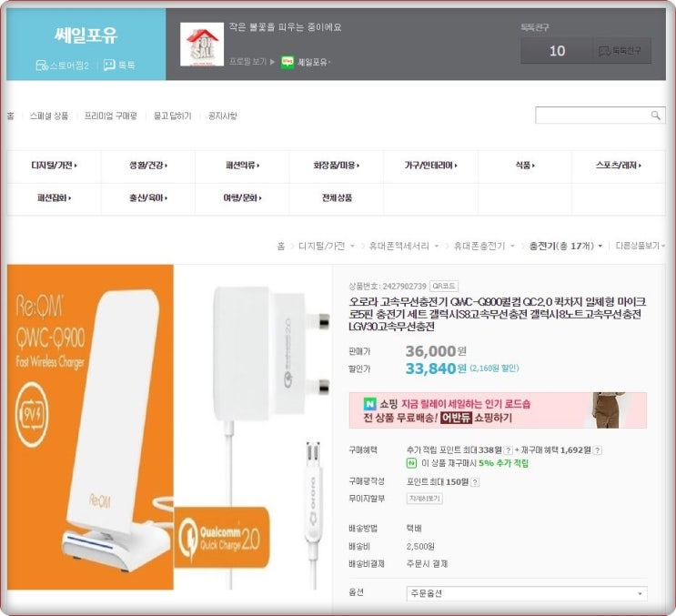676x616 pixels.
Task: Click green N icon near 5% 추가 적립
Action: 412,463
